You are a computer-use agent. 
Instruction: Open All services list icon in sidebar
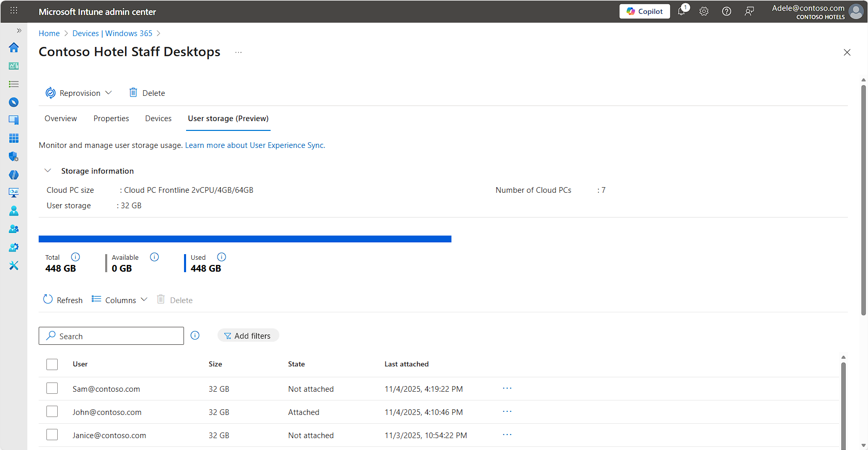tap(14, 84)
